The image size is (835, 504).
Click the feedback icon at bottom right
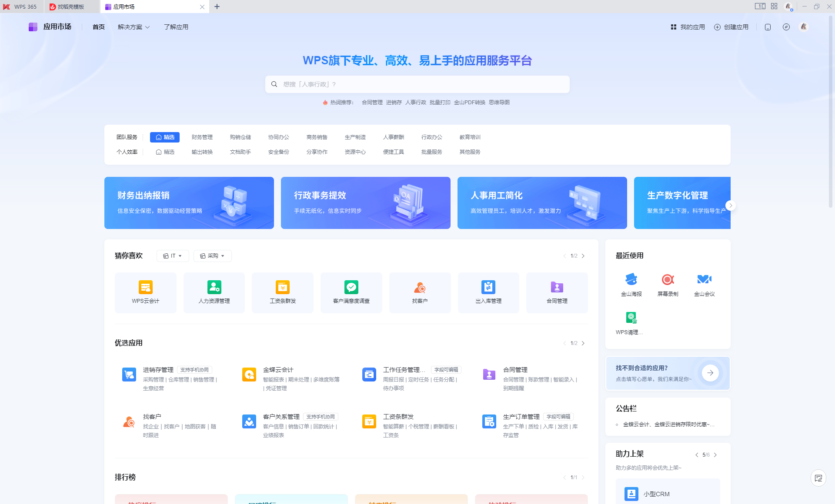pos(818,478)
